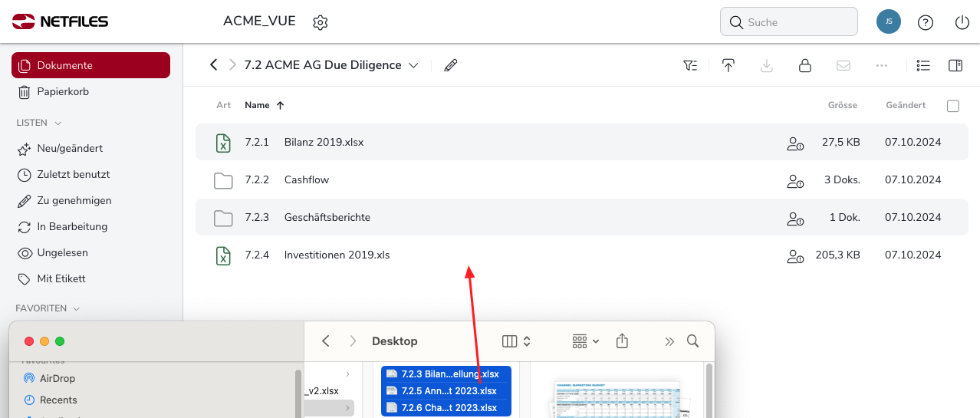Click the Suche search field
This screenshot has height=418, width=980.
(x=788, y=22)
